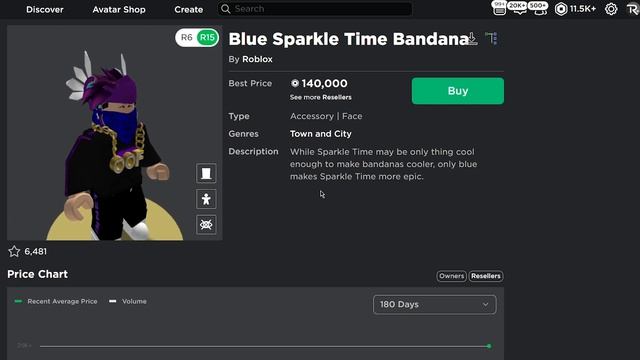Toggle the crossed-eye visibility icon in preview
The width and height of the screenshot is (640, 360).
click(206, 224)
